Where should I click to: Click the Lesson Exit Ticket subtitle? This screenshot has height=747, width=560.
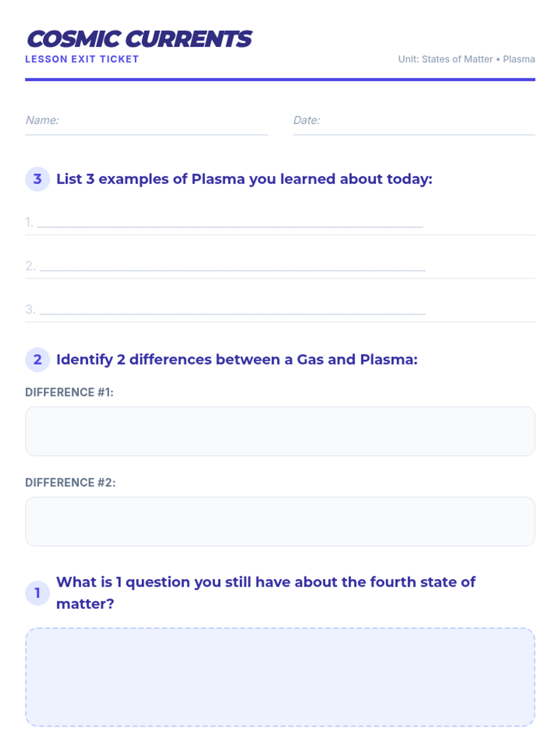[82, 59]
